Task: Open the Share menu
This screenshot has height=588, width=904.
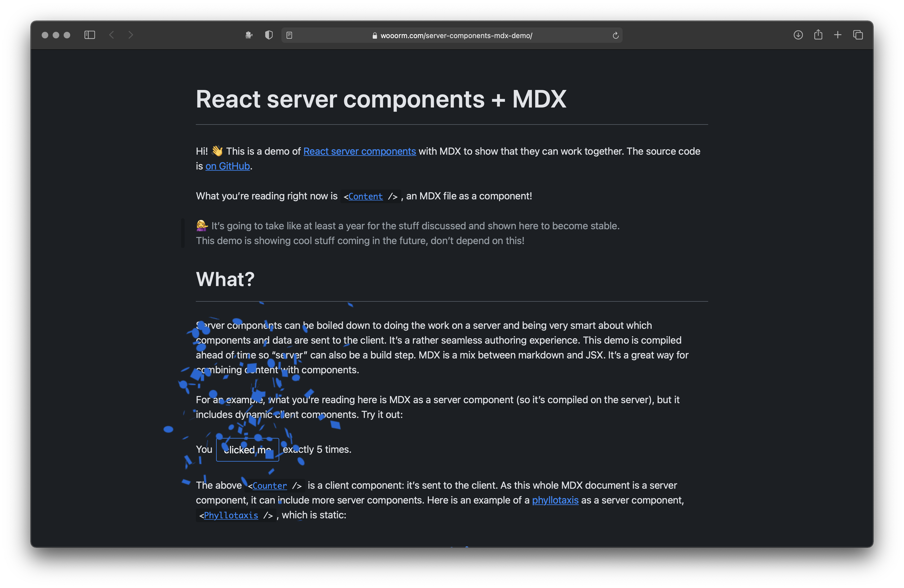Action: (x=818, y=35)
